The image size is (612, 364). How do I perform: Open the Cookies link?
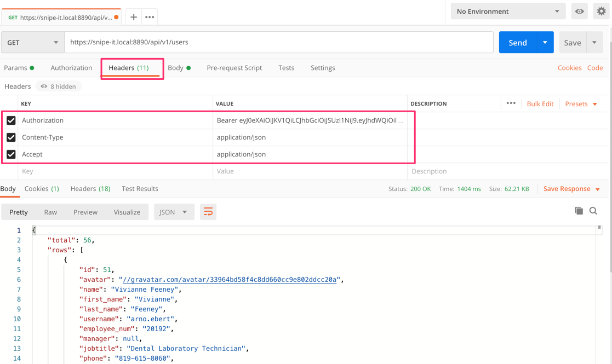coord(569,68)
